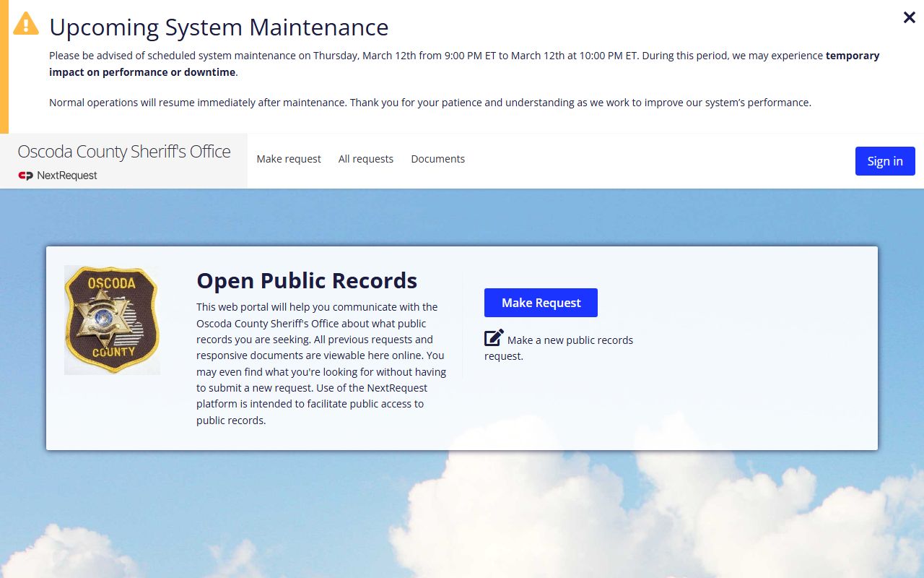Click the 'This web portal will help you' paragraph
This screenshot has width=924, height=578.
321,363
